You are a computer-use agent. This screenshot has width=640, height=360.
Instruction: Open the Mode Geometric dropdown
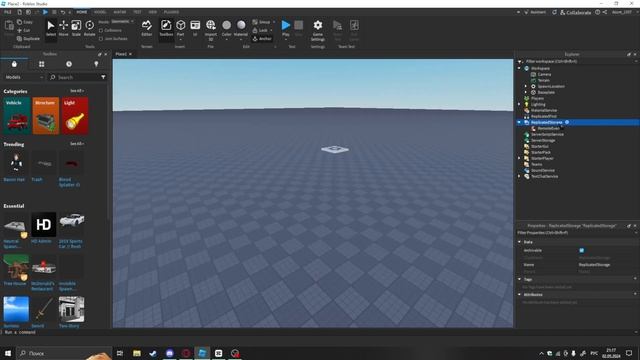[x=122, y=21]
